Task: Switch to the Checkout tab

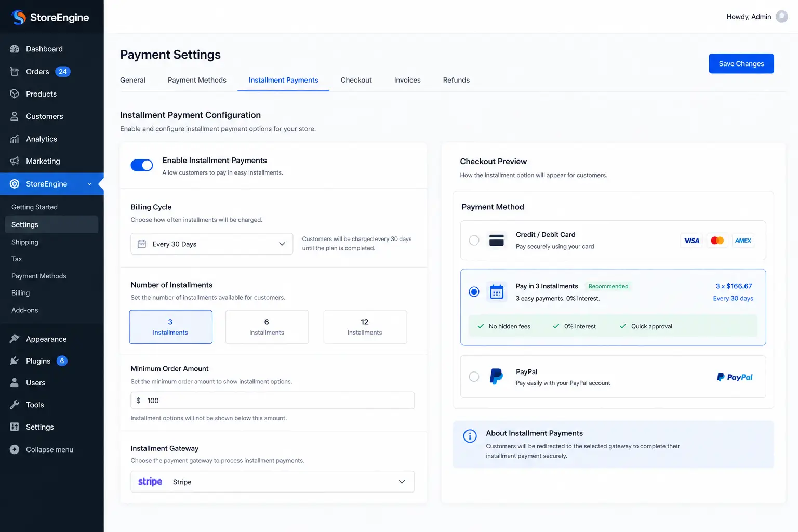Action: (x=356, y=80)
